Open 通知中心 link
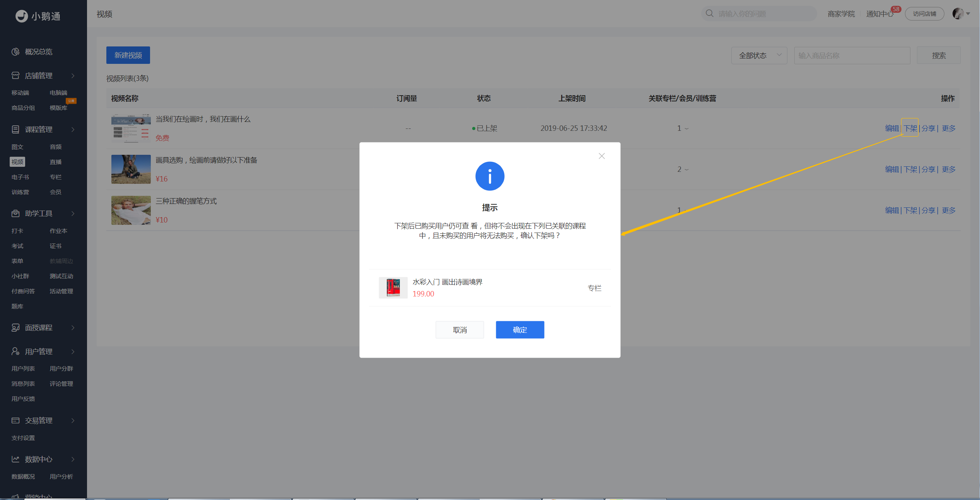This screenshot has height=500, width=980. pos(880,14)
